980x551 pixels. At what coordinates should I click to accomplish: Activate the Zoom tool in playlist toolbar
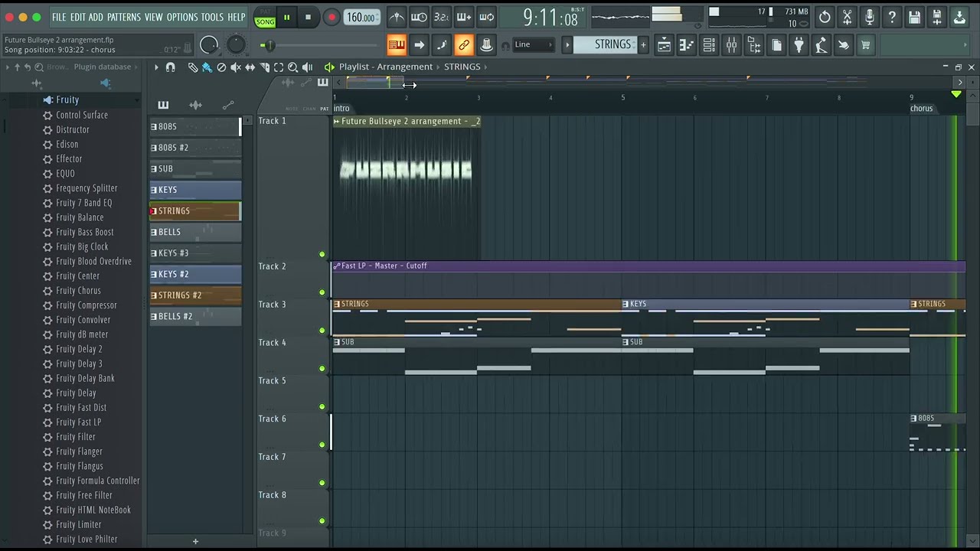[292, 67]
